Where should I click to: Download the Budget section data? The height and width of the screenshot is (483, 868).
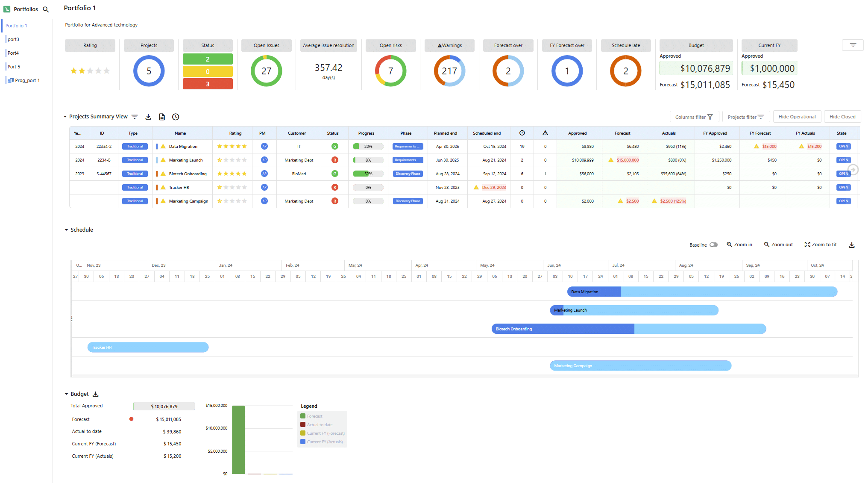click(96, 394)
